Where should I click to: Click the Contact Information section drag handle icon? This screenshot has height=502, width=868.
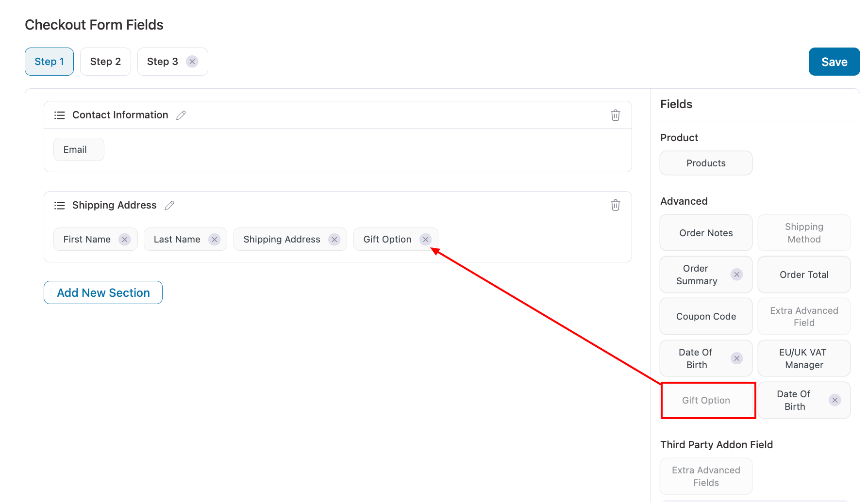coord(59,115)
